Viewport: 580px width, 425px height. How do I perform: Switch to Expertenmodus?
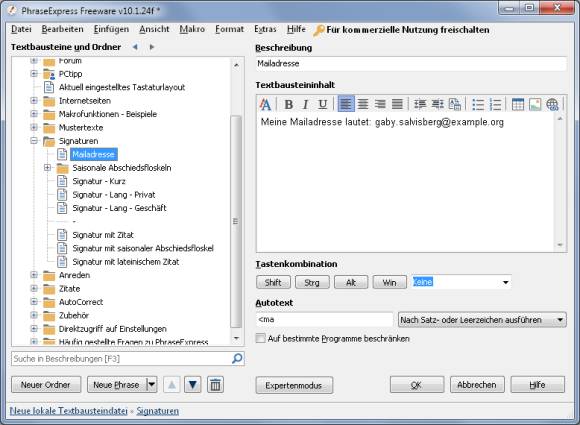point(294,385)
